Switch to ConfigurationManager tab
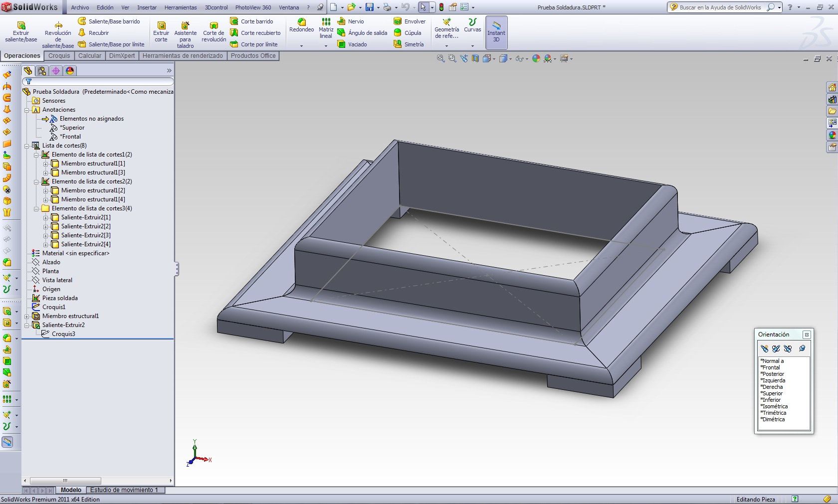Image resolution: width=838 pixels, height=504 pixels. pyautogui.click(x=56, y=71)
